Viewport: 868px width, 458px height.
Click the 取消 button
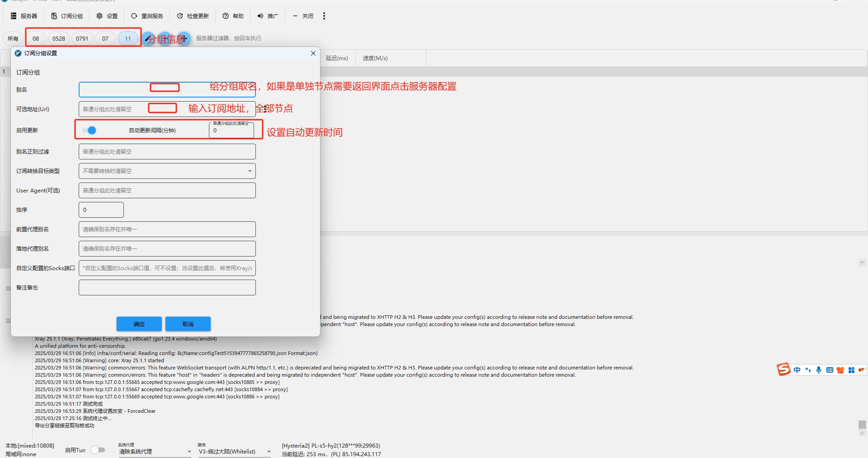(188, 324)
